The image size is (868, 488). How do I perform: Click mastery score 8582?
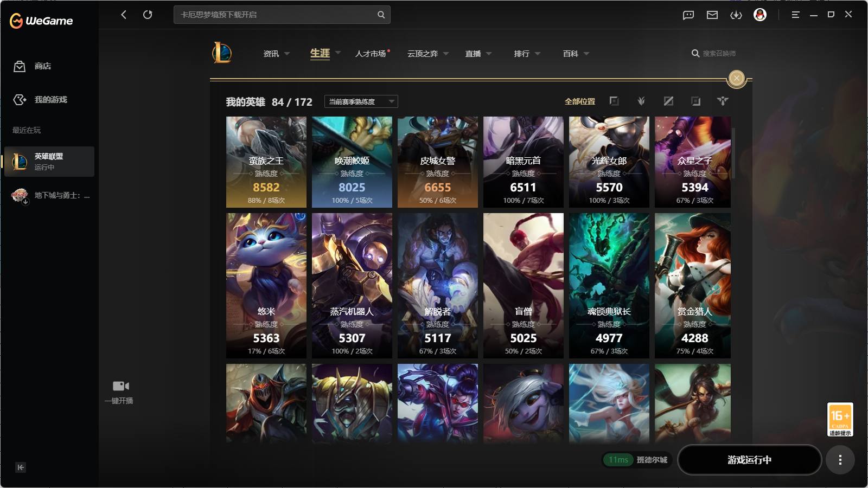(x=266, y=188)
